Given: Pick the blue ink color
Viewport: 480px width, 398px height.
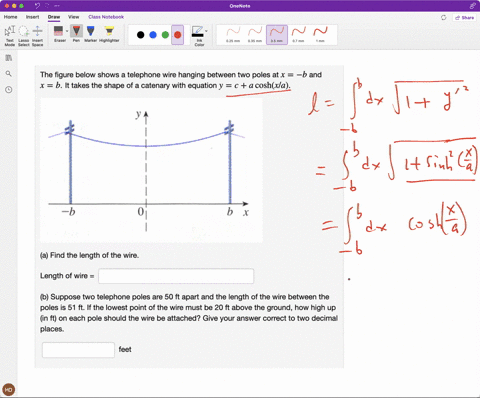Looking at the screenshot, I should [153, 35].
